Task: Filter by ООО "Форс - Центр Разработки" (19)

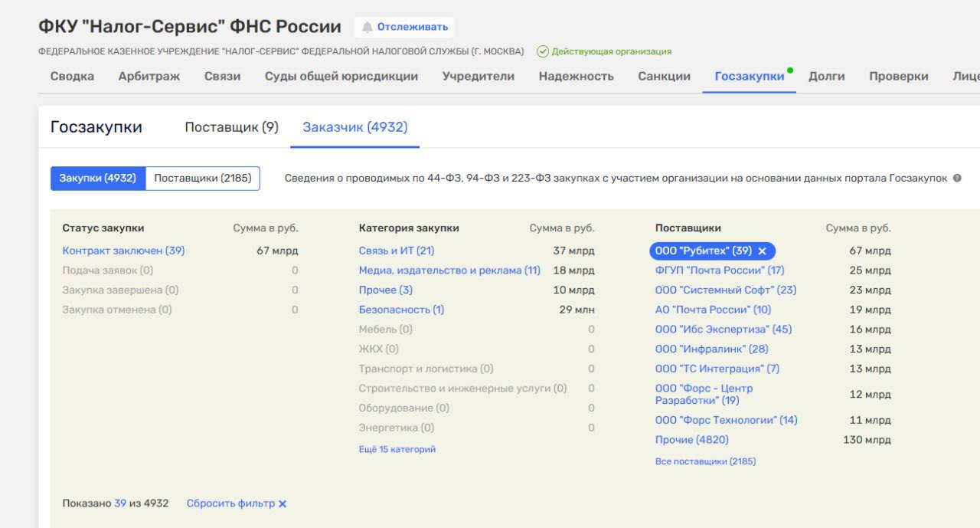Action: (x=704, y=395)
